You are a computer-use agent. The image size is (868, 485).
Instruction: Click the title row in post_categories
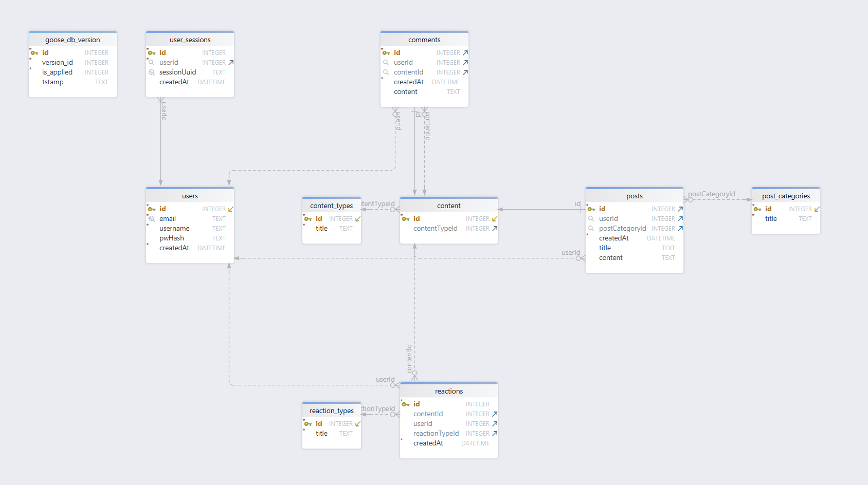(771, 218)
